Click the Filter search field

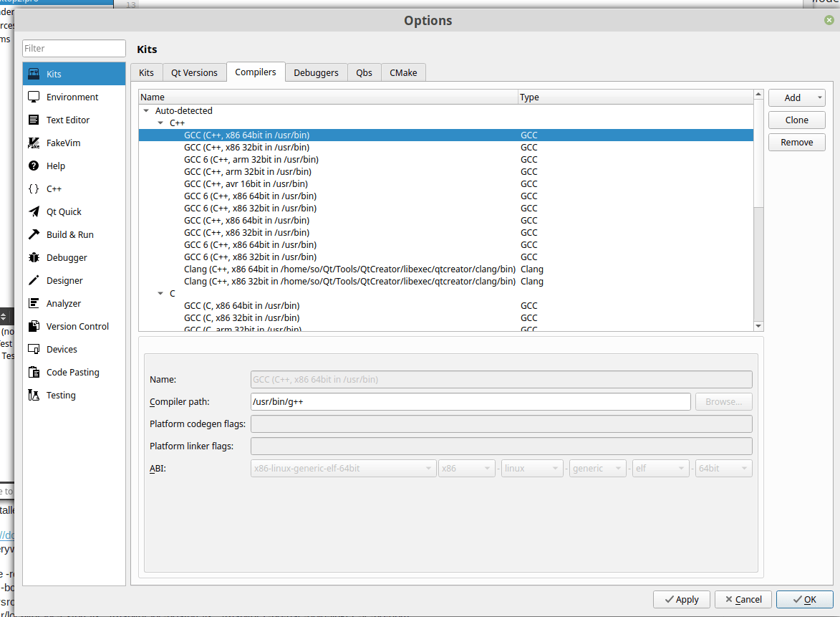[x=74, y=49]
